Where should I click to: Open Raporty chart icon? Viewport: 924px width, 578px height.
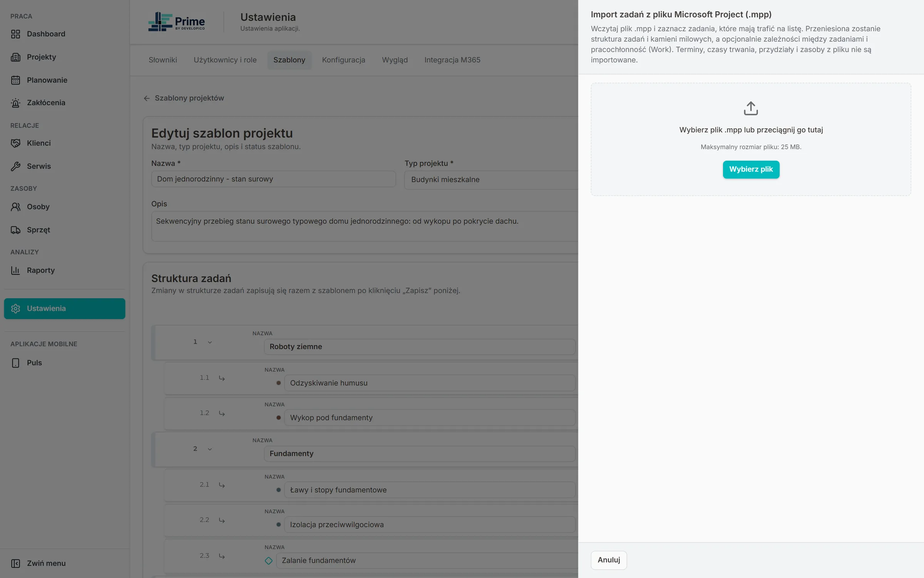15,271
